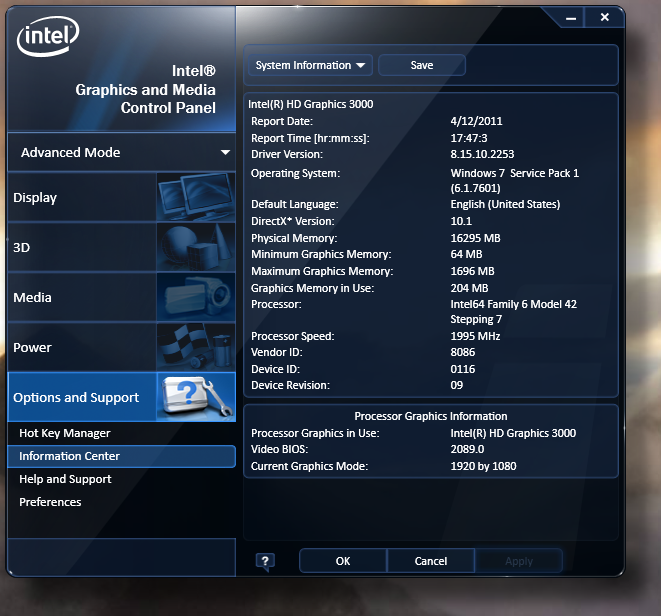The image size is (661, 616).
Task: Expand the Advanced Mode dropdown
Action: pos(122,152)
